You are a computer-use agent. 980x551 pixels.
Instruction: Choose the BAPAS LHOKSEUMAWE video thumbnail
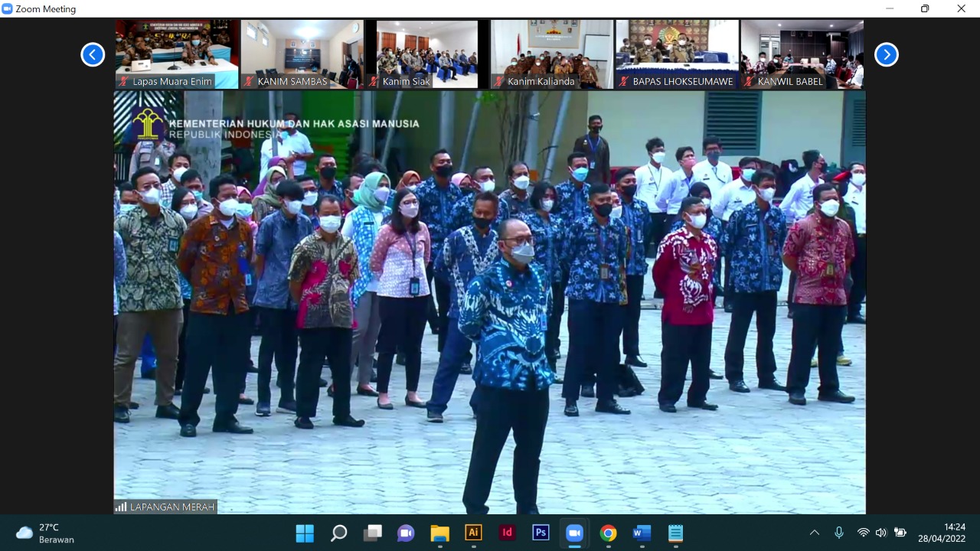pos(677,54)
